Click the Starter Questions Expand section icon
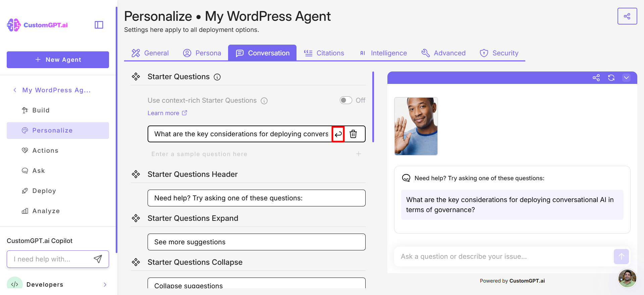 pos(136,218)
